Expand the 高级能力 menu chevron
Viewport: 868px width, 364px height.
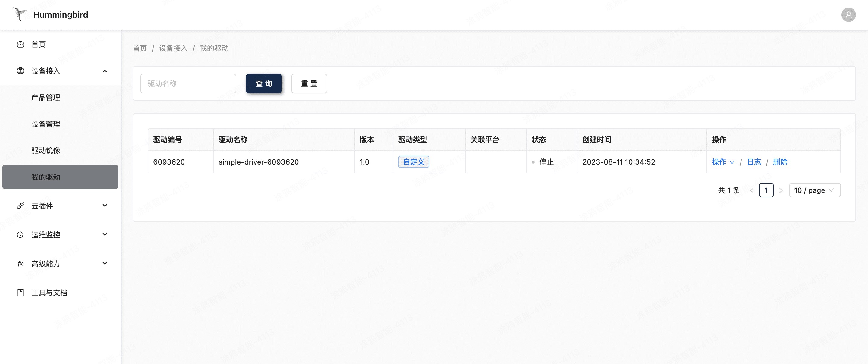pos(105,264)
